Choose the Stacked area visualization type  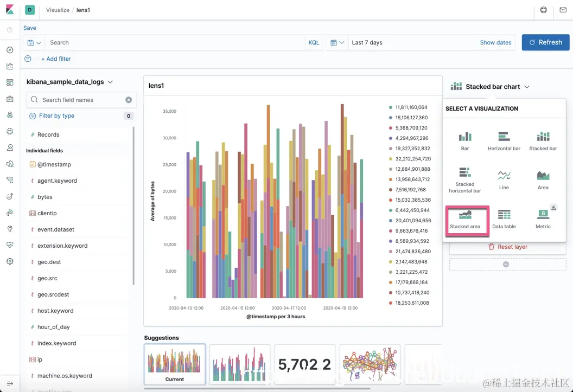tap(465, 220)
